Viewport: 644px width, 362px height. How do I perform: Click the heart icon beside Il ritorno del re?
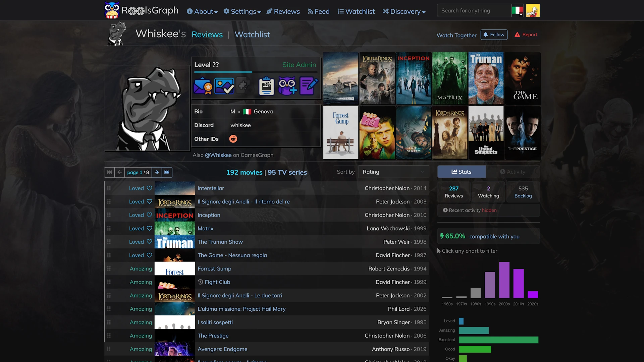click(x=149, y=202)
